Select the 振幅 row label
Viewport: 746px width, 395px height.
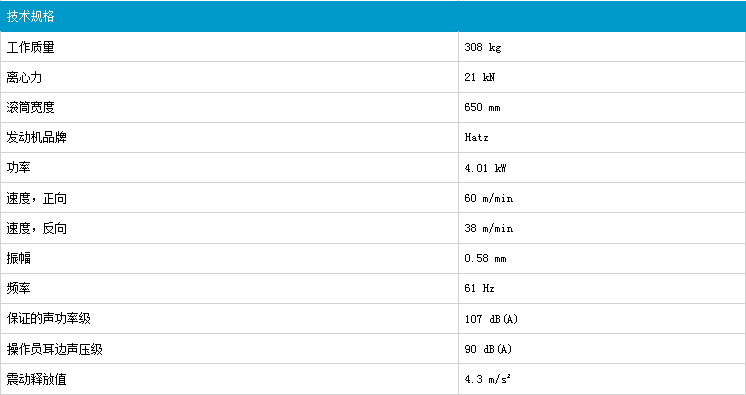(18, 258)
